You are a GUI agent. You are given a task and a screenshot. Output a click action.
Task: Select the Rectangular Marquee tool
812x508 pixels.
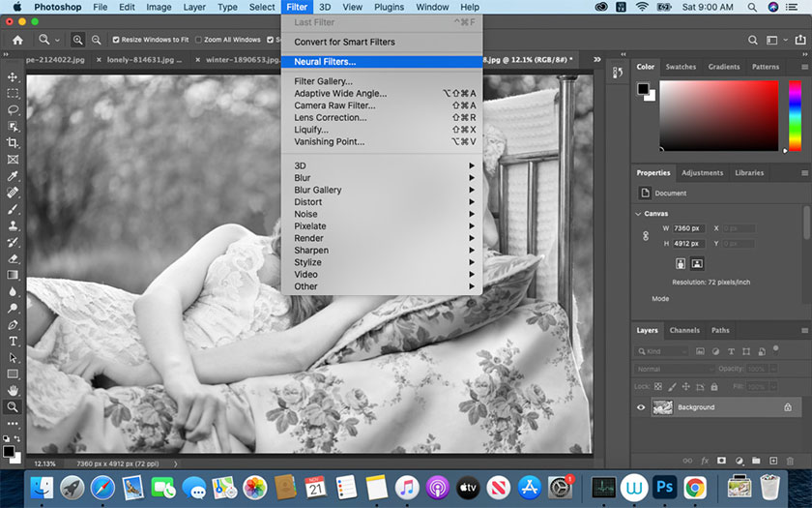pyautogui.click(x=13, y=93)
